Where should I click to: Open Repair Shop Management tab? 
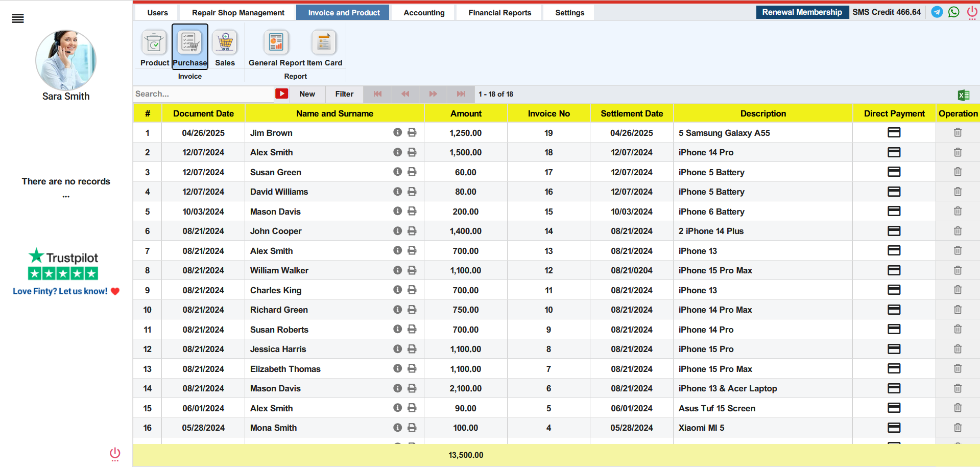point(238,13)
